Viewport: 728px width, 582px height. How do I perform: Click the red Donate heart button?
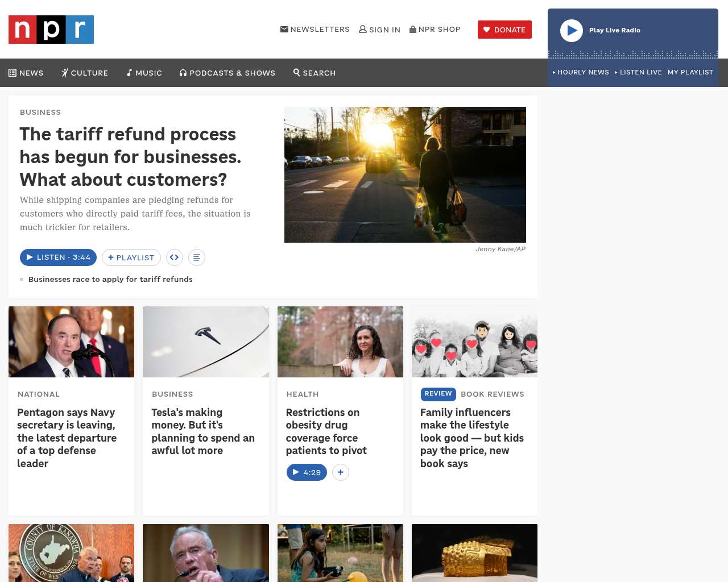click(x=504, y=30)
